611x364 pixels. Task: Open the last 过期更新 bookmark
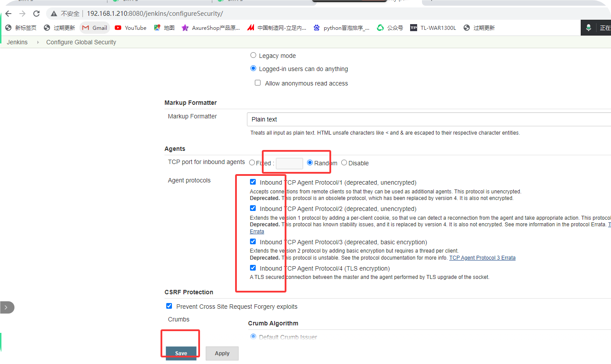click(x=479, y=28)
